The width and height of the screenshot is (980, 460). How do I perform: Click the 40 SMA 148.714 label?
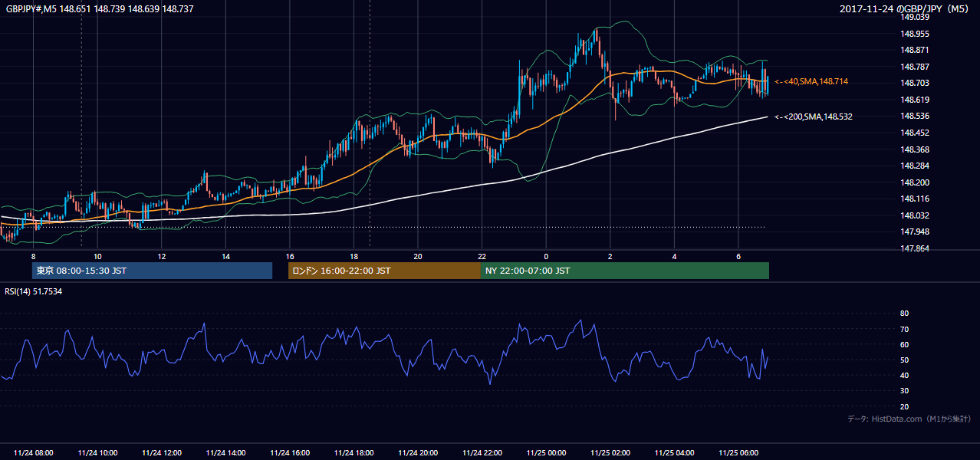811,81
